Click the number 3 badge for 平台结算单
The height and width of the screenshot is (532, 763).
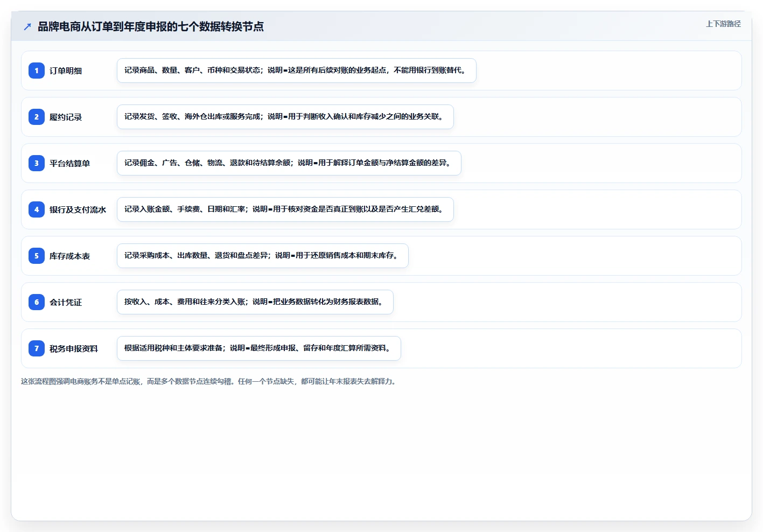(37, 163)
